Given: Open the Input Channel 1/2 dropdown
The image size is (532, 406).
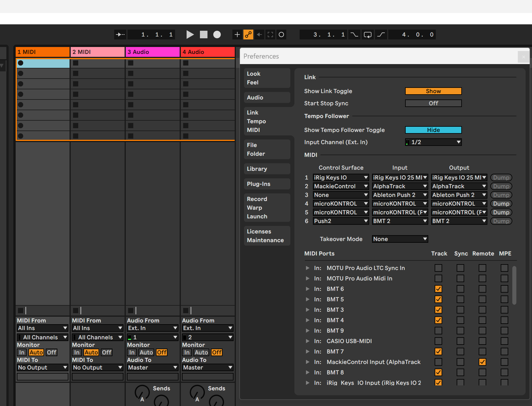Looking at the screenshot, I should (433, 142).
